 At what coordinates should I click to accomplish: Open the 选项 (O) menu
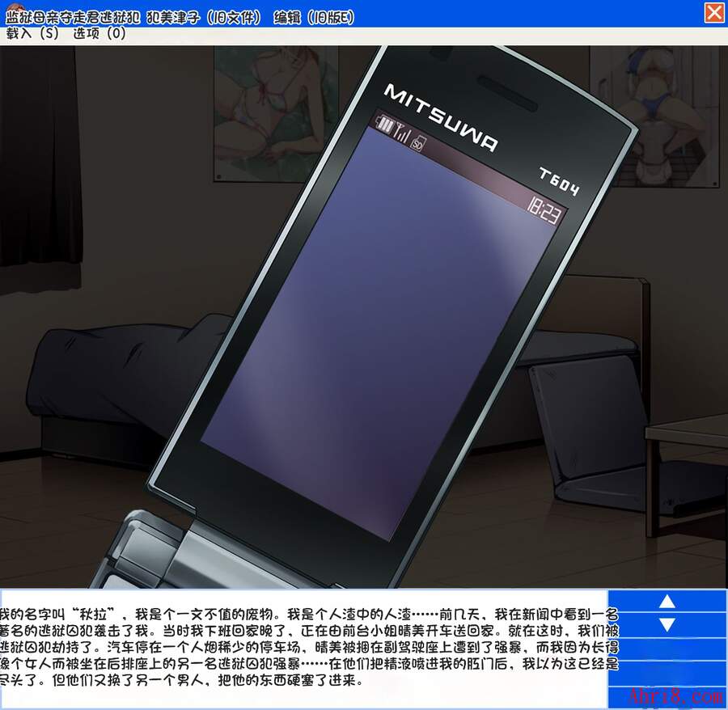click(x=99, y=34)
